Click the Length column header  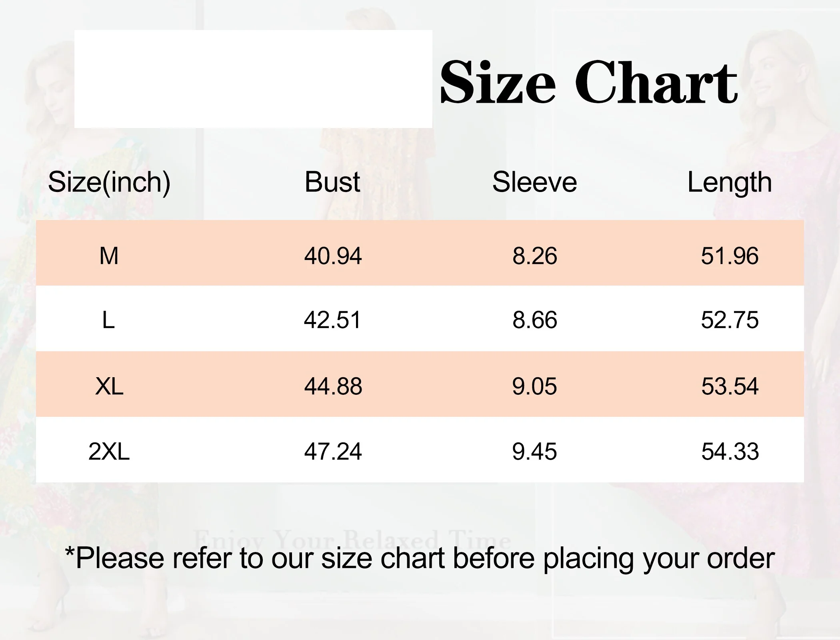730,183
